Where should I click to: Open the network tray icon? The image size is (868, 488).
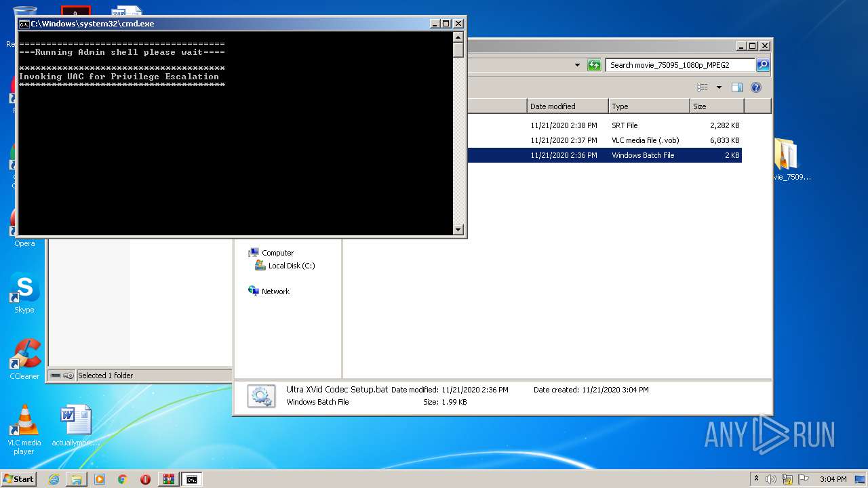787,479
